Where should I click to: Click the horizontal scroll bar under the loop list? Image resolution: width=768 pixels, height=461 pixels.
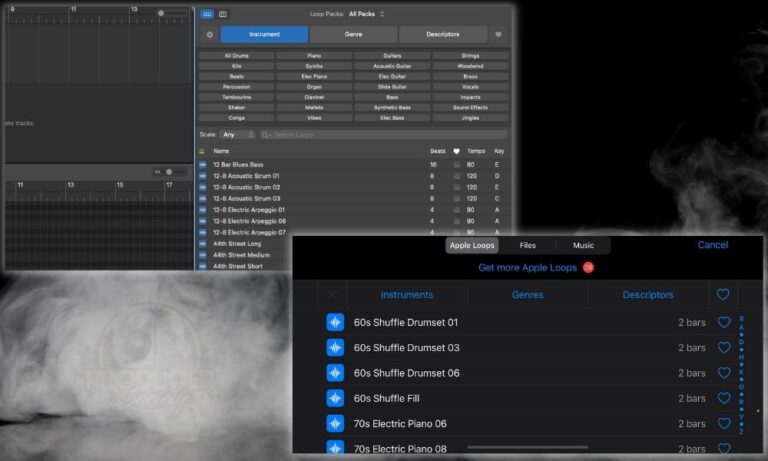(x=528, y=447)
